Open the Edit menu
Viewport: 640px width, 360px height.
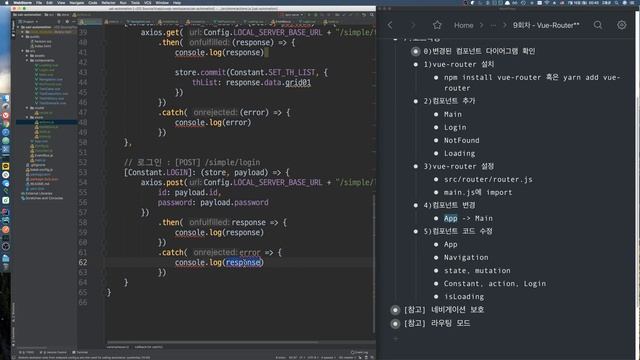[x=49, y=2]
